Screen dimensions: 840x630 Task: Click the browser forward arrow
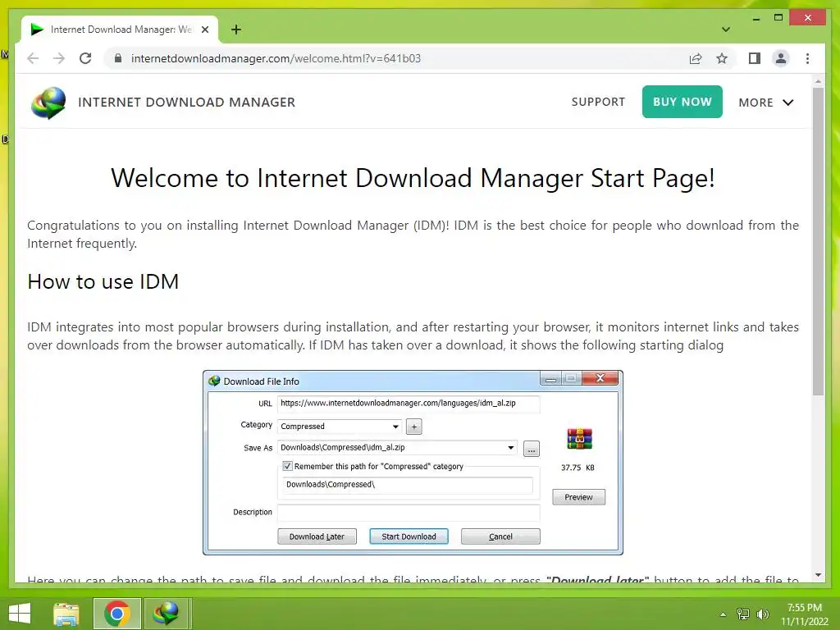pos(59,58)
